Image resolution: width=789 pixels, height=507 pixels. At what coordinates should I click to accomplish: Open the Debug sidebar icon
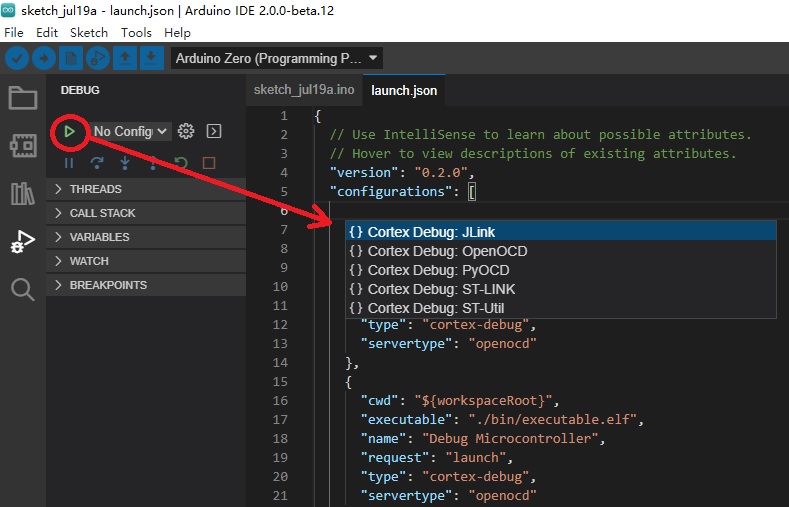pyautogui.click(x=23, y=242)
